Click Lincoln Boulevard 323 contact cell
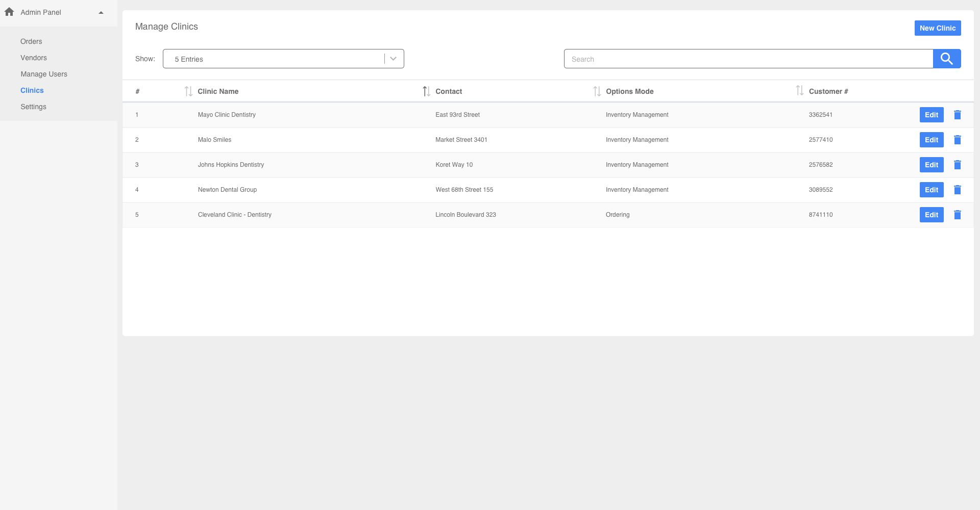The height and width of the screenshot is (510, 980). coord(465,215)
